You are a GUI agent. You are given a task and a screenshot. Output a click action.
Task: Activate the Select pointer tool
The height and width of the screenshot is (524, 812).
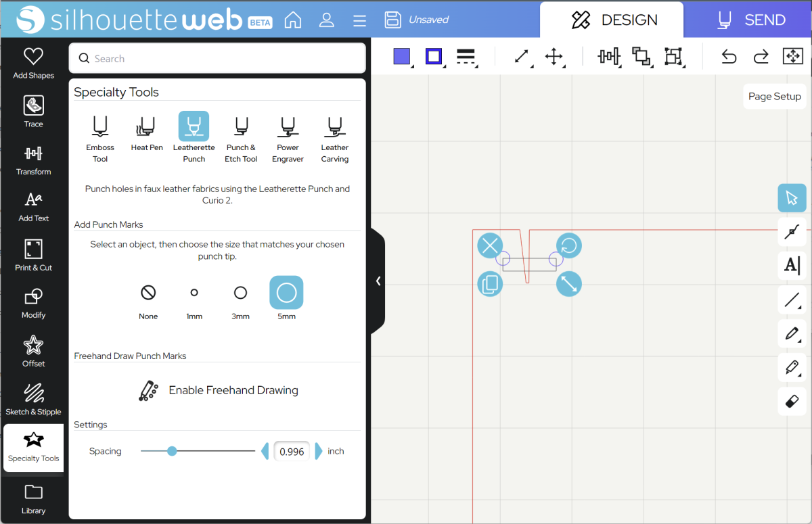click(x=792, y=198)
